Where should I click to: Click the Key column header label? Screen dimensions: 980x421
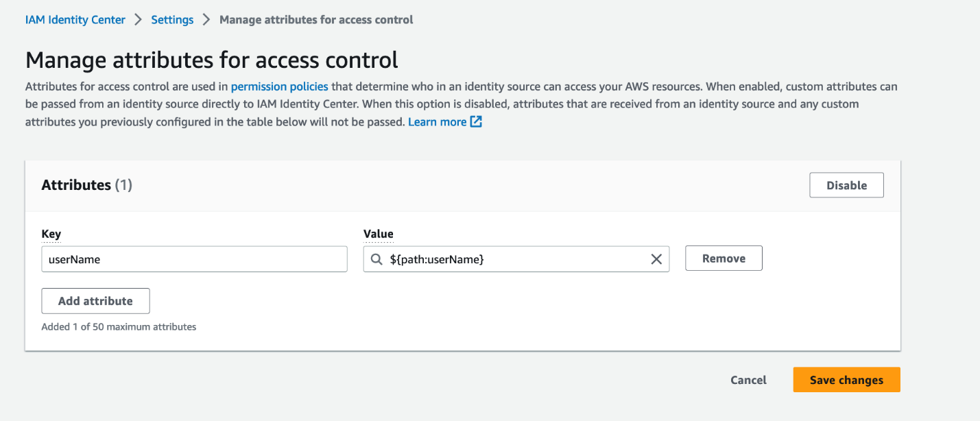pos(51,234)
